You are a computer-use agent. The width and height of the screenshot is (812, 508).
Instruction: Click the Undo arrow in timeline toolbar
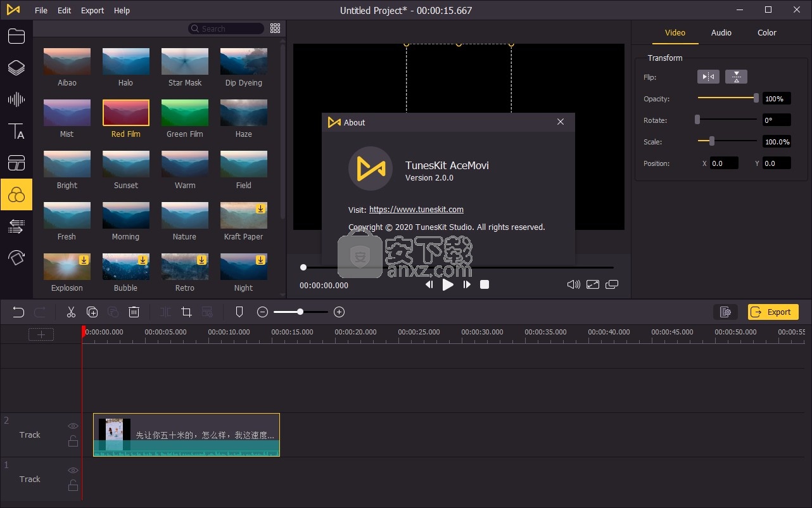[x=18, y=312]
